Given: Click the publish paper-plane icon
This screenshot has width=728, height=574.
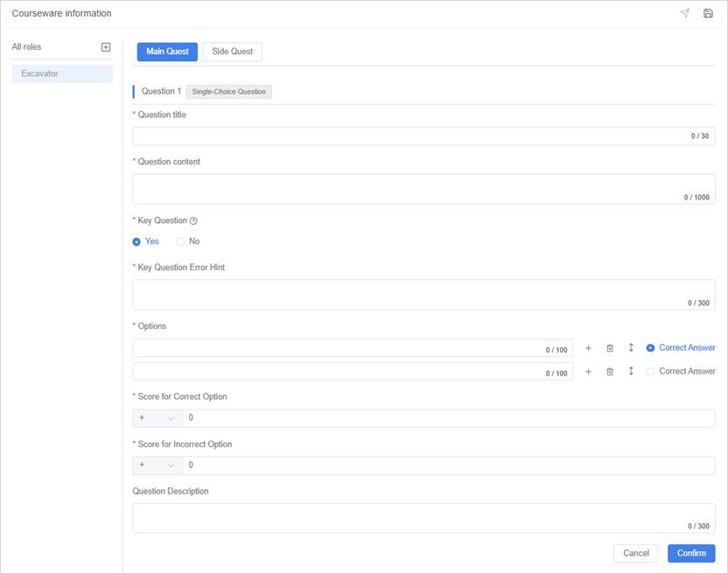Looking at the screenshot, I should [684, 14].
